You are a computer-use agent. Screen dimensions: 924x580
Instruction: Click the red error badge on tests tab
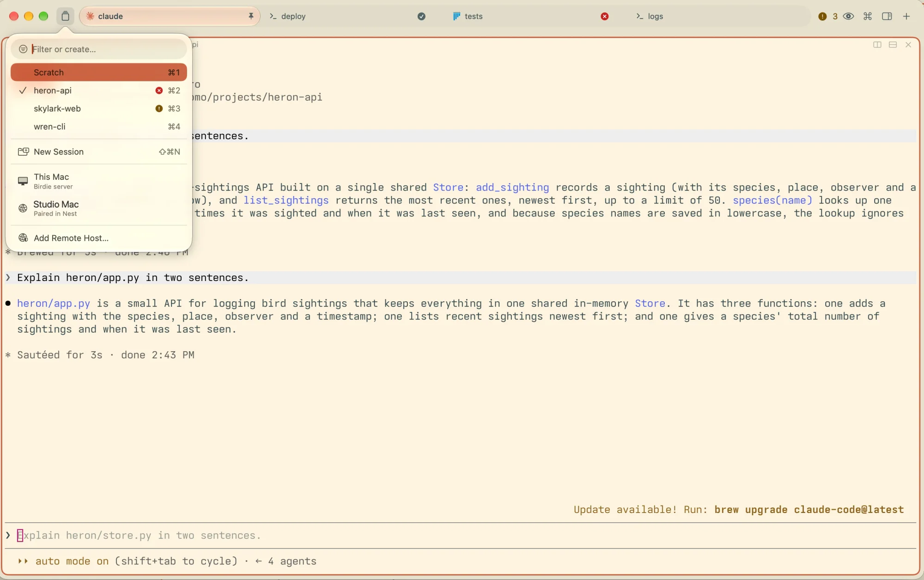604,16
